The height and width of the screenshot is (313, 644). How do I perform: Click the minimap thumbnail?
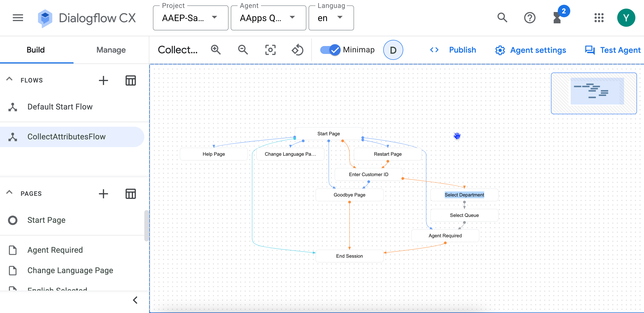tap(594, 93)
